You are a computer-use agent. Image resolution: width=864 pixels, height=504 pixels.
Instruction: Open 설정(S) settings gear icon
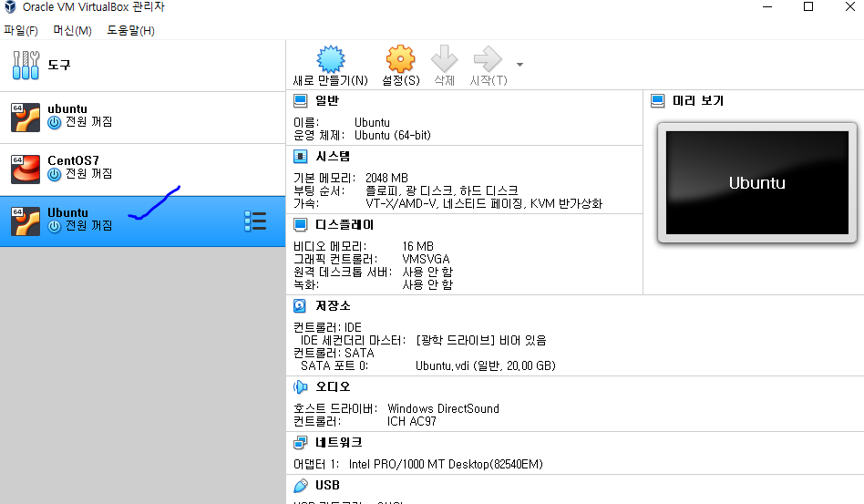[401, 59]
